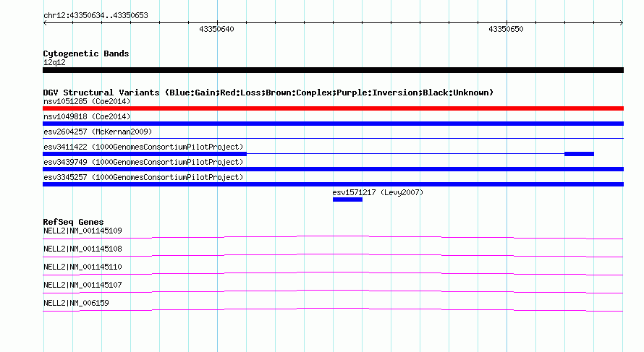Open gene NELL2|NM_006159 label

coord(76,303)
